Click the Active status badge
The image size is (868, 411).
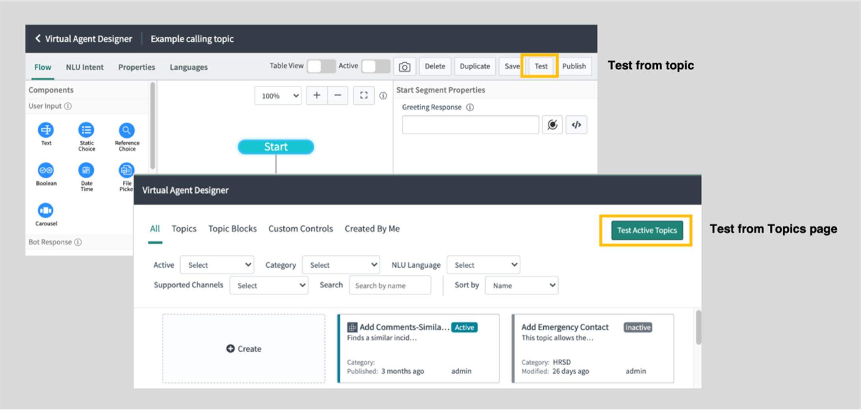[464, 327]
